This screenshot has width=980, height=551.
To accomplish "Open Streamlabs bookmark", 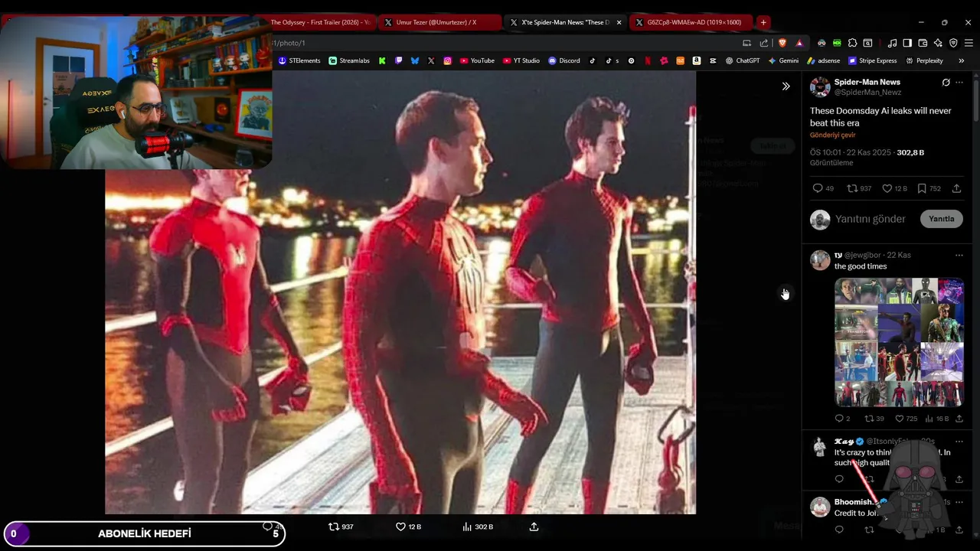I will pos(349,60).
